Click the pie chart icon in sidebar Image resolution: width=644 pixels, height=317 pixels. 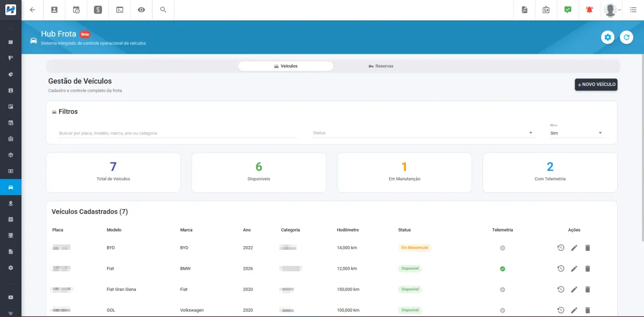click(11, 74)
